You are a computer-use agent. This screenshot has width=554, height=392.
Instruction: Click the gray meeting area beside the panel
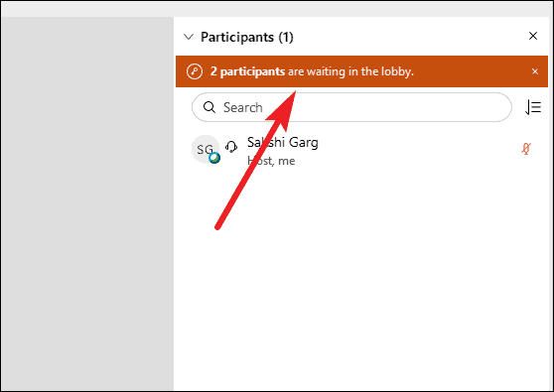(x=87, y=203)
